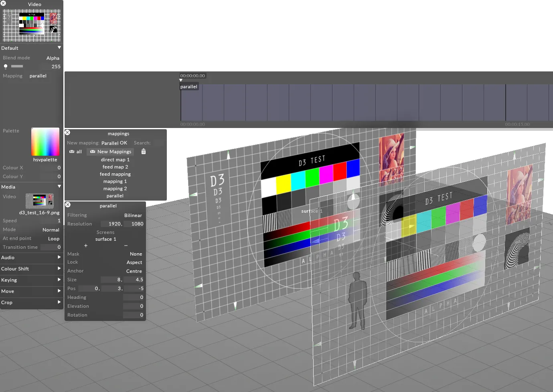Add a screen with the plus icon
553x392 pixels.
click(85, 246)
